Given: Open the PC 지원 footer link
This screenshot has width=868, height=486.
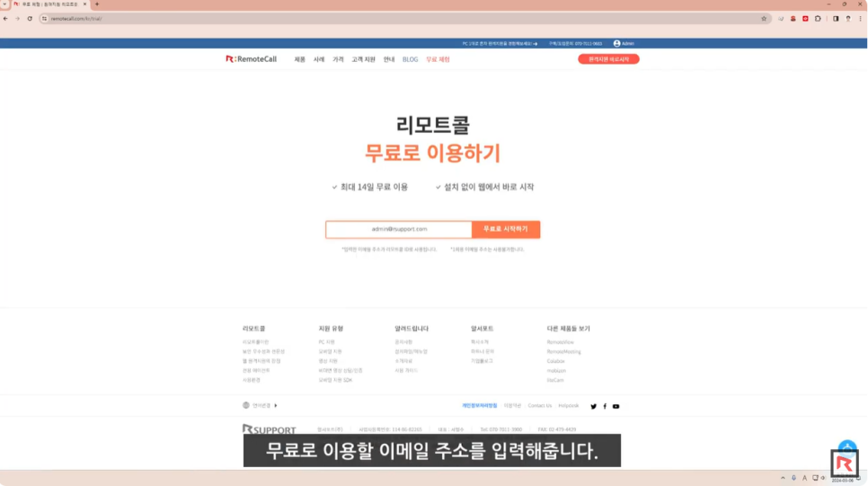Looking at the screenshot, I should click(x=326, y=342).
